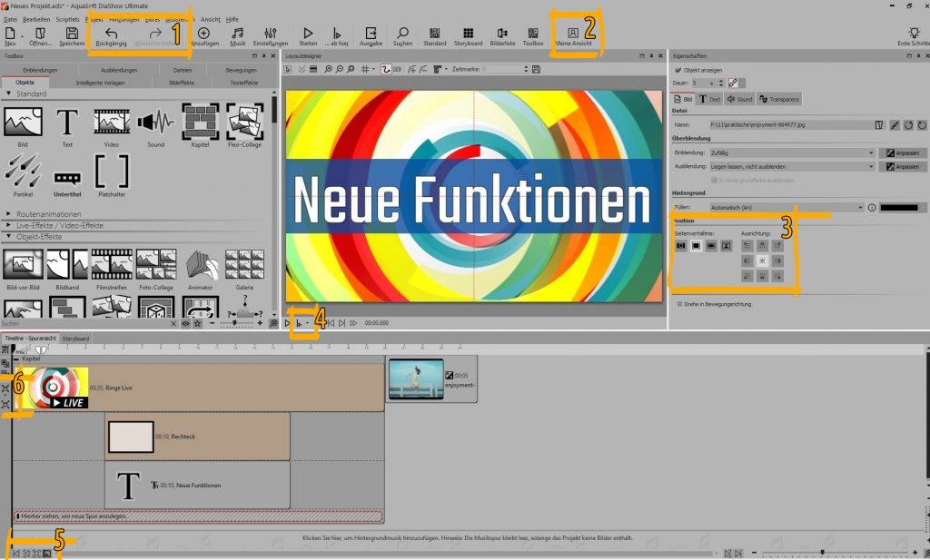
Task: Click Anpassen button next to Ausblendung
Action: 904,167
